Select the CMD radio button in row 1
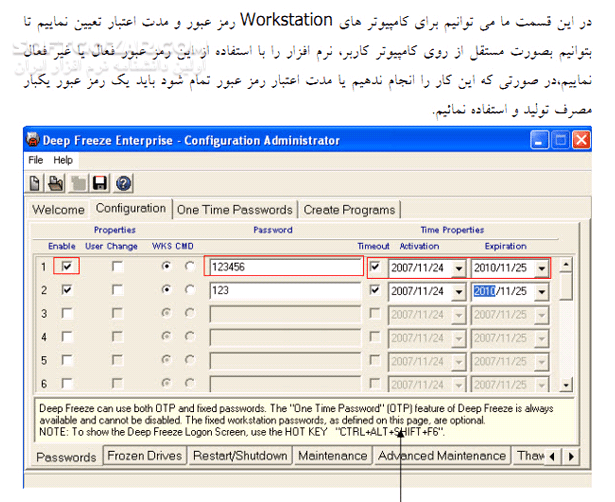This screenshot has width=615, height=502. 190,267
